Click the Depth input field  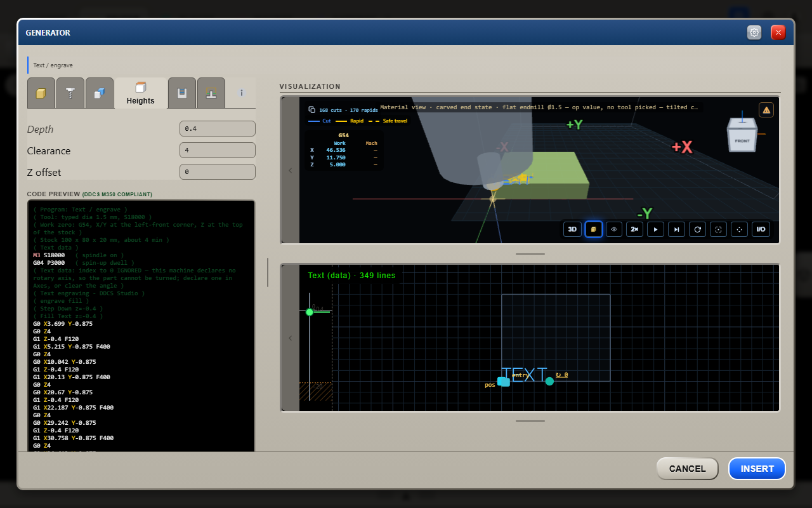coord(218,129)
